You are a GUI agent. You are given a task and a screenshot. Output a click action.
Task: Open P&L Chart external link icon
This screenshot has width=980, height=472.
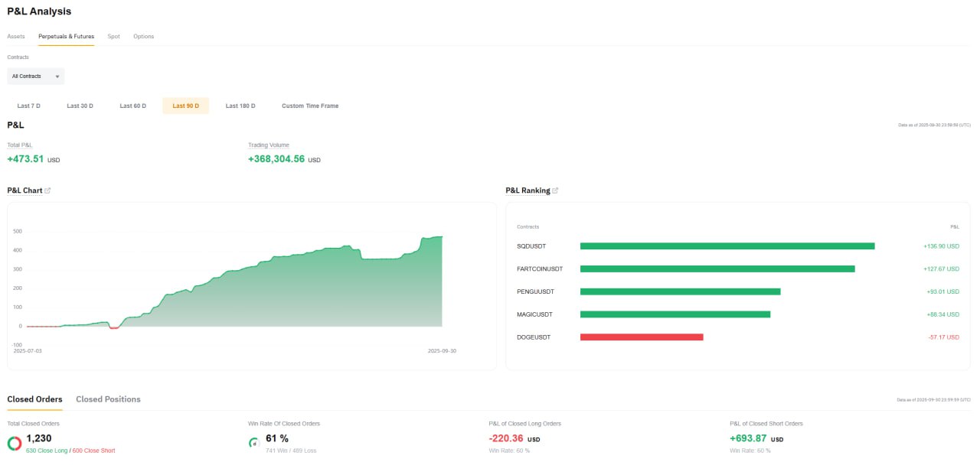click(x=47, y=190)
